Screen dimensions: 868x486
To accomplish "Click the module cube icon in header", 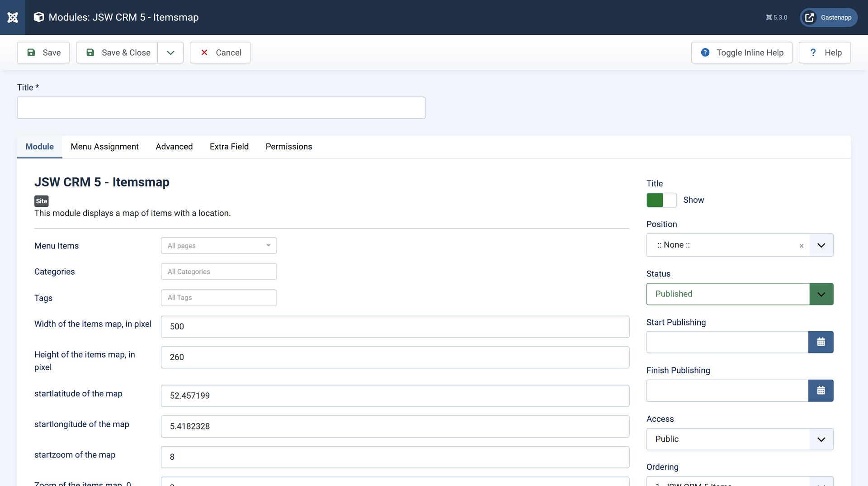I will [39, 17].
